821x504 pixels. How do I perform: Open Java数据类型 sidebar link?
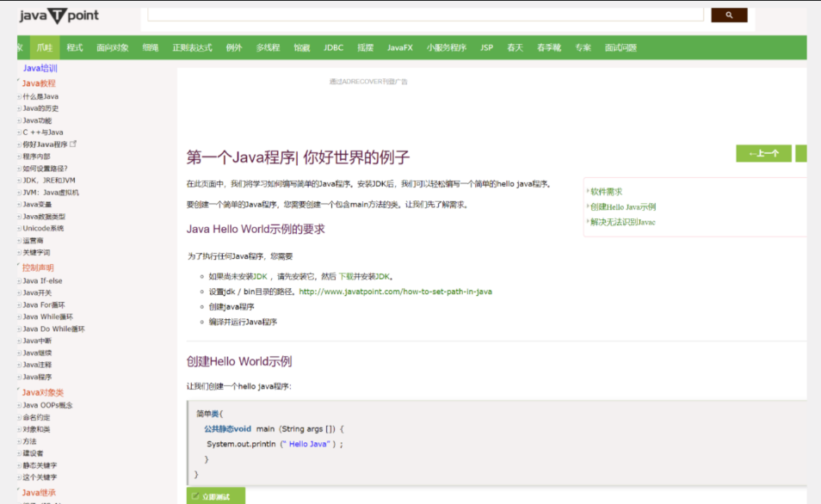[x=44, y=217]
